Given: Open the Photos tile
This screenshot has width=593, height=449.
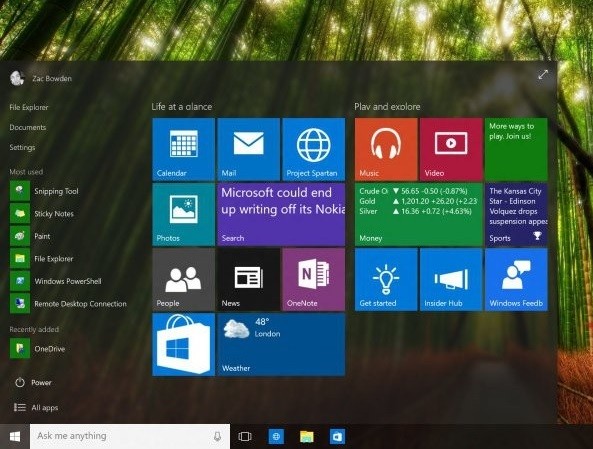Looking at the screenshot, I should point(183,214).
